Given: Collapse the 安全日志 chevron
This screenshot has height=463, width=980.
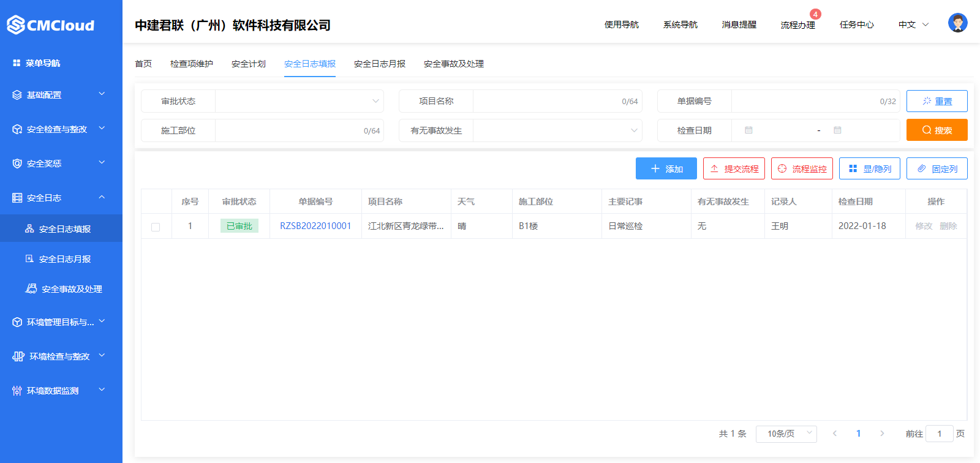Looking at the screenshot, I should [102, 197].
